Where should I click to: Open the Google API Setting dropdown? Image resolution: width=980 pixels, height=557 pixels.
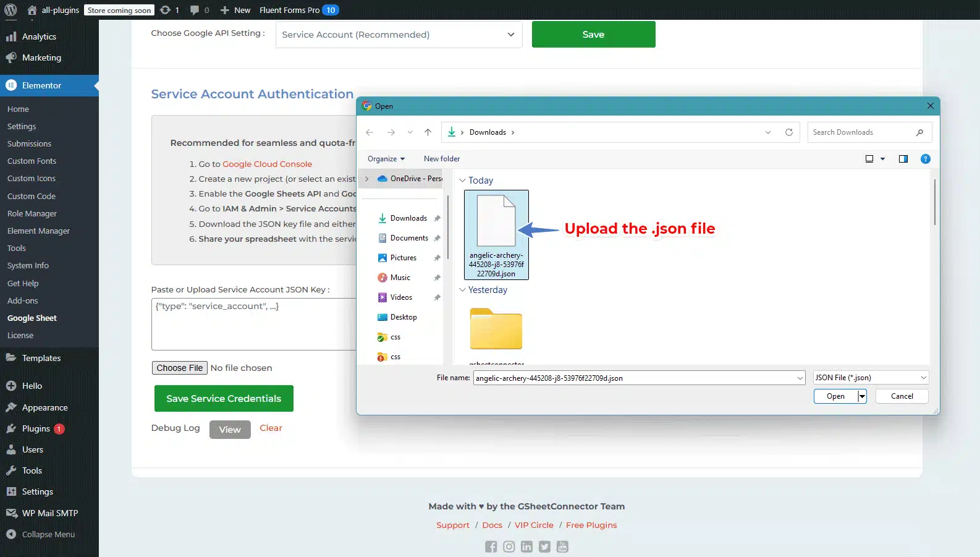click(x=399, y=35)
